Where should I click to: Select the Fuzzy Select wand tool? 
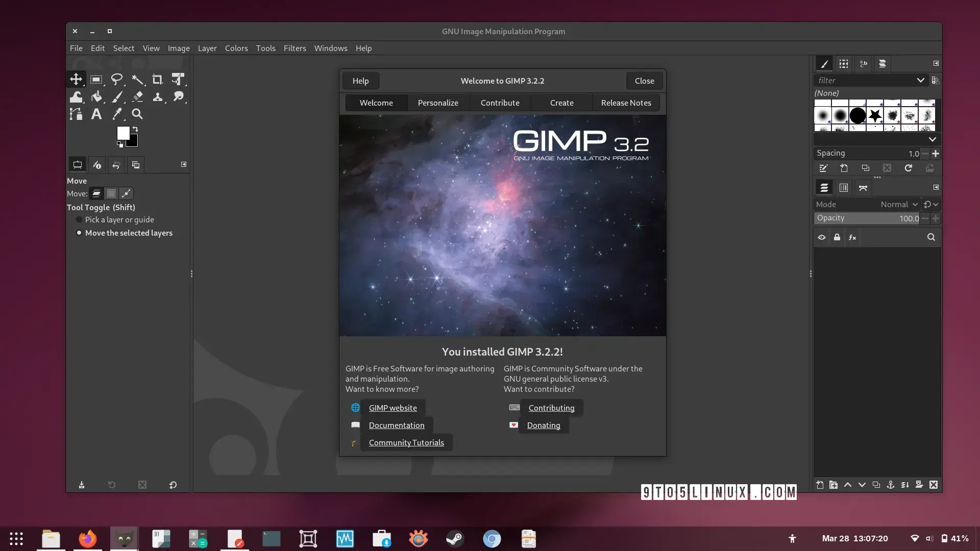pos(137,80)
